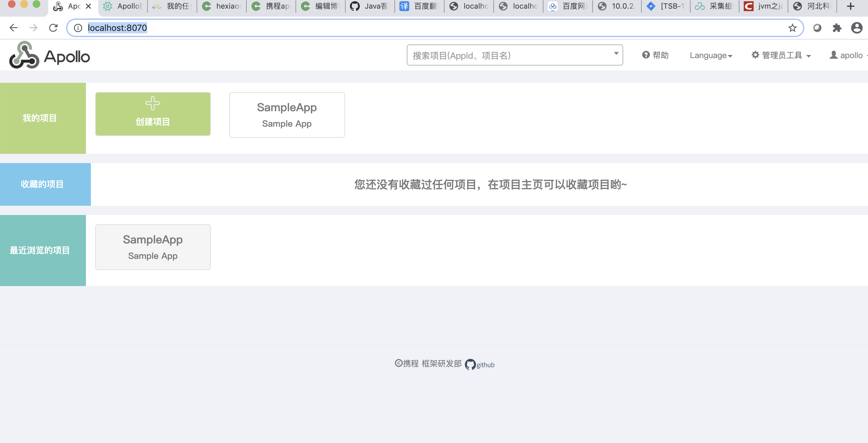The width and height of the screenshot is (868, 443).
Task: Click the round extension icon beside the bookmark star
Action: tap(817, 28)
